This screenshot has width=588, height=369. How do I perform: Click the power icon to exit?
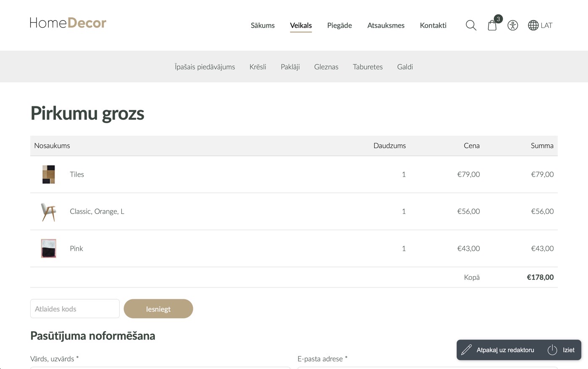pyautogui.click(x=552, y=350)
